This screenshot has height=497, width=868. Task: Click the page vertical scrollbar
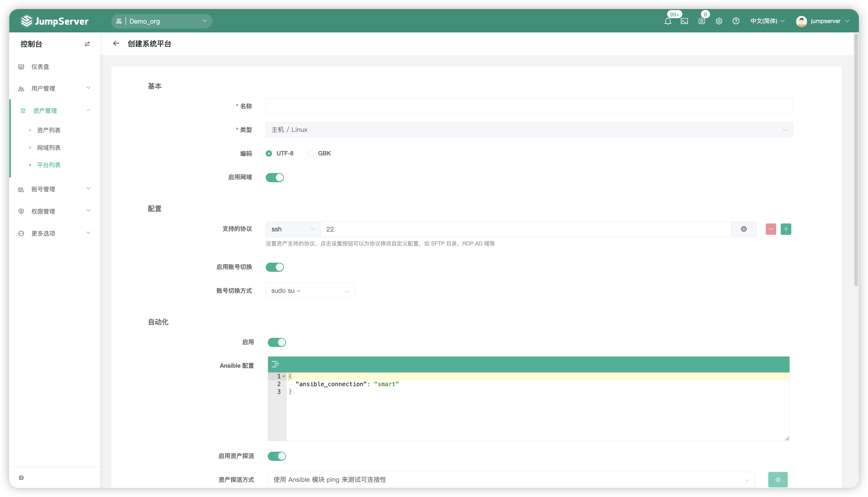point(856,160)
